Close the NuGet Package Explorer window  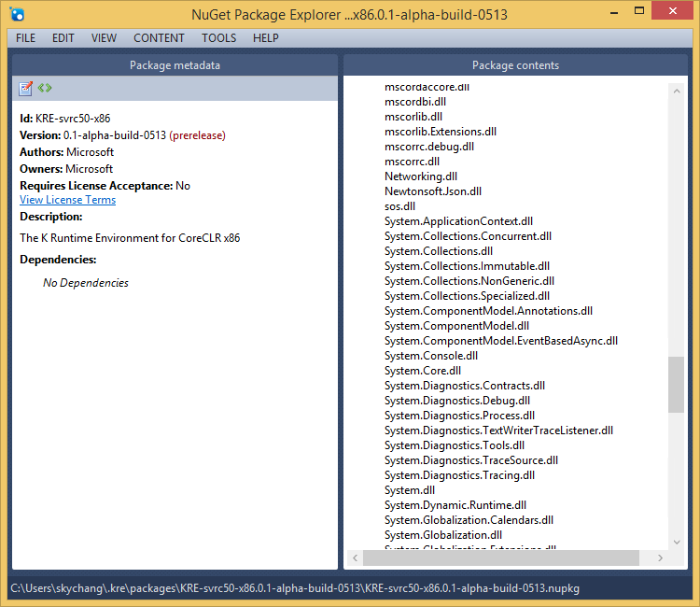tap(673, 10)
